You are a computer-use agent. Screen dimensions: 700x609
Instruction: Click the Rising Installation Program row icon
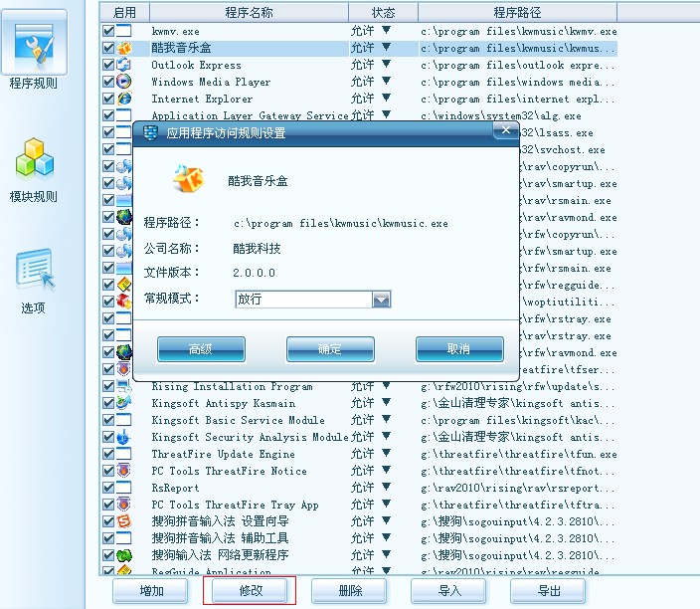124,386
